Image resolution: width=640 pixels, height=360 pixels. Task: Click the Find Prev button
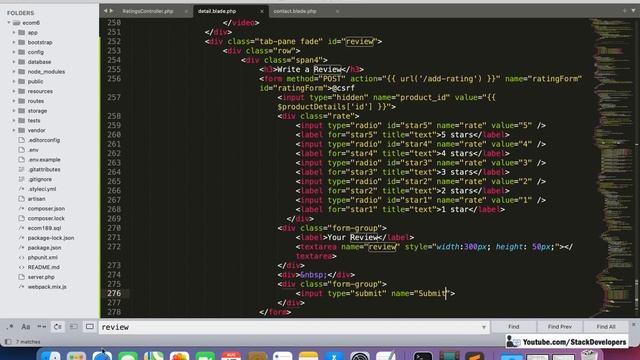(560, 327)
